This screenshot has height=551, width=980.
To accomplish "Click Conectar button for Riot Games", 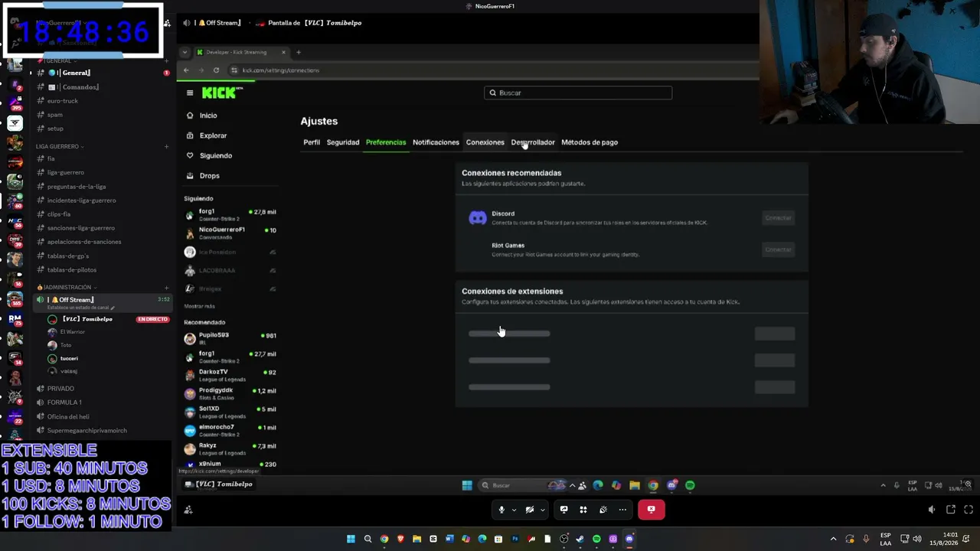I will coord(778,249).
